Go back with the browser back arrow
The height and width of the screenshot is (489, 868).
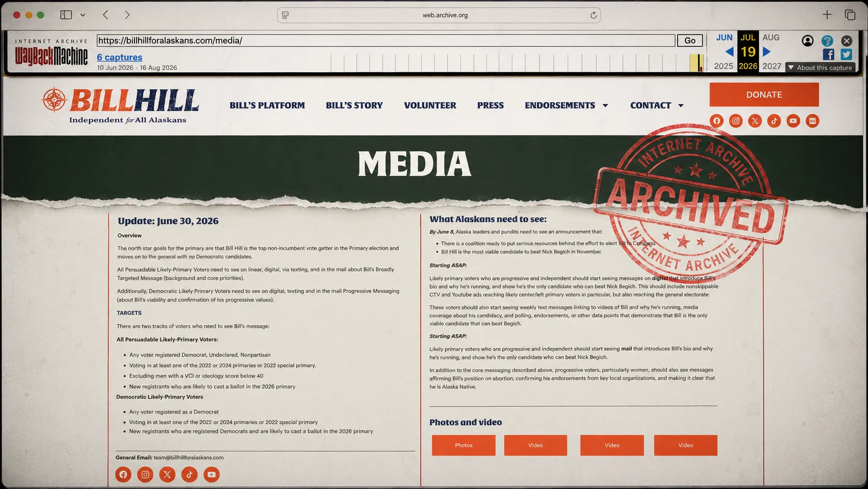[x=105, y=15]
